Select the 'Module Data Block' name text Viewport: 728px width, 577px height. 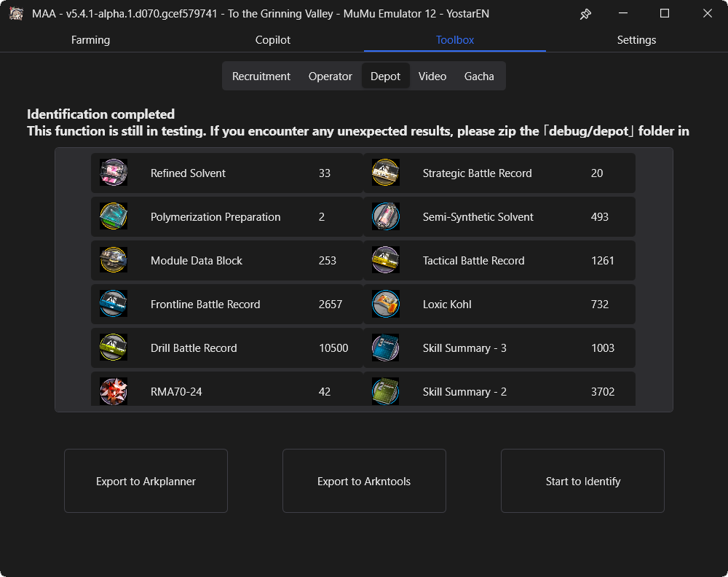197,261
